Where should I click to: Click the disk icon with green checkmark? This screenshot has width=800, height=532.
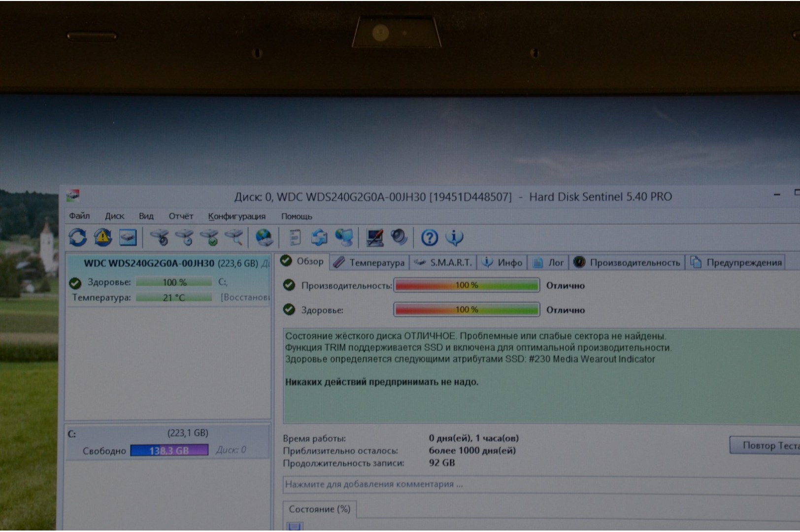(209, 237)
